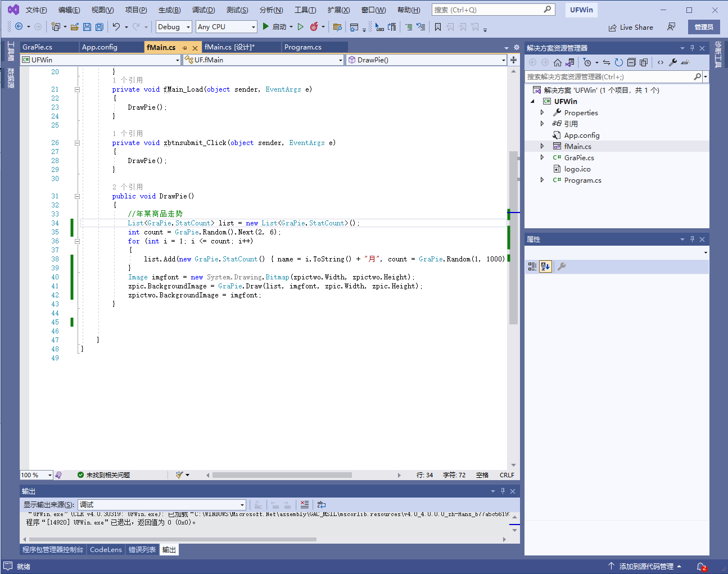Pin the 属性 Properties panel

692,239
